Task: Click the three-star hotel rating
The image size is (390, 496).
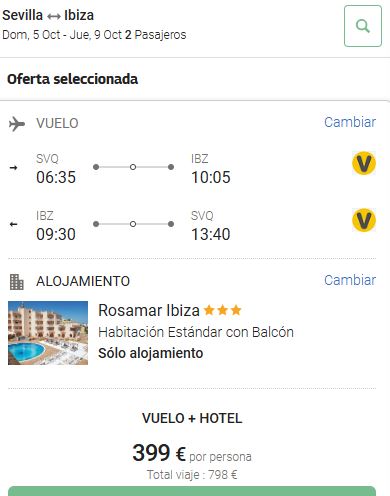Action: [x=222, y=310]
